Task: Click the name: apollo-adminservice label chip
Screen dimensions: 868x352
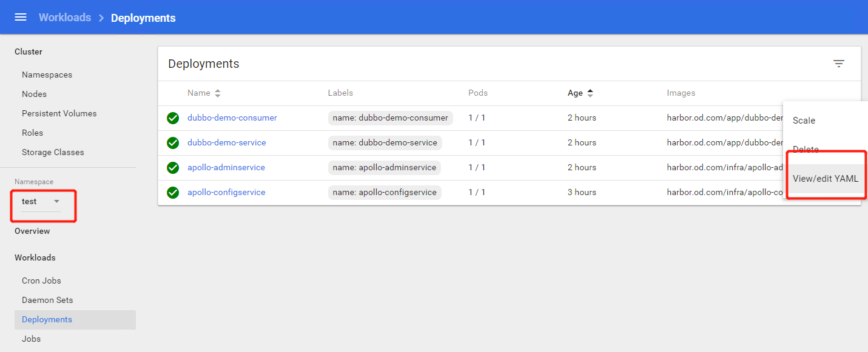Action: (385, 168)
